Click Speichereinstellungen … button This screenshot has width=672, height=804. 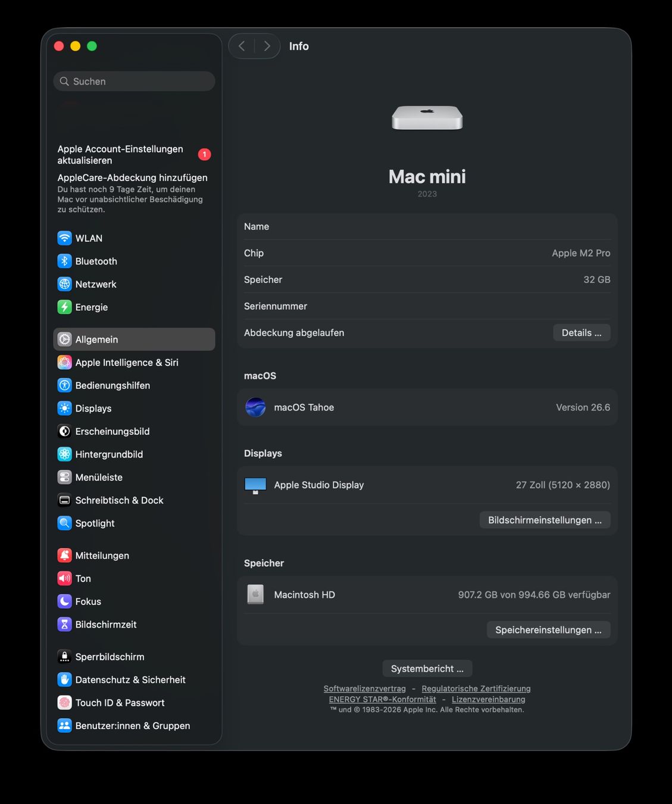(548, 630)
